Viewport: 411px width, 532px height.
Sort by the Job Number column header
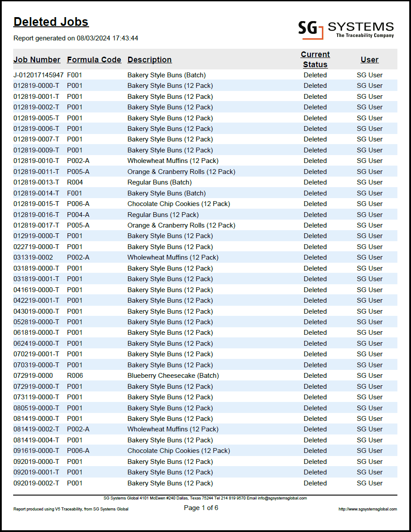pyautogui.click(x=37, y=59)
